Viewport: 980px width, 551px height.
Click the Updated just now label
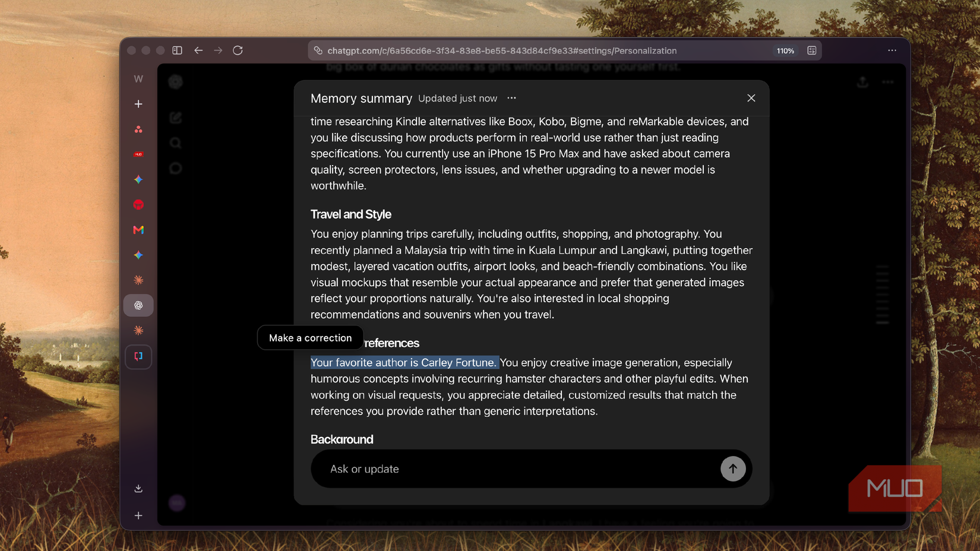pos(457,99)
